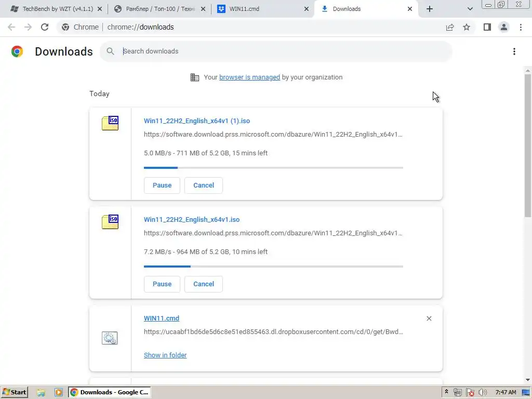Open the Chrome side panel icon

487,27
